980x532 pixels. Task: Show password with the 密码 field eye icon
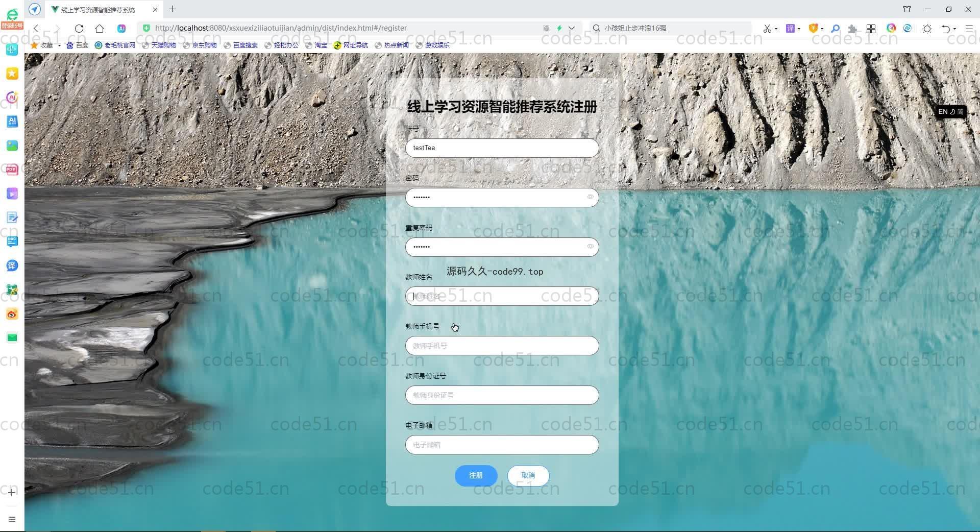click(x=590, y=197)
